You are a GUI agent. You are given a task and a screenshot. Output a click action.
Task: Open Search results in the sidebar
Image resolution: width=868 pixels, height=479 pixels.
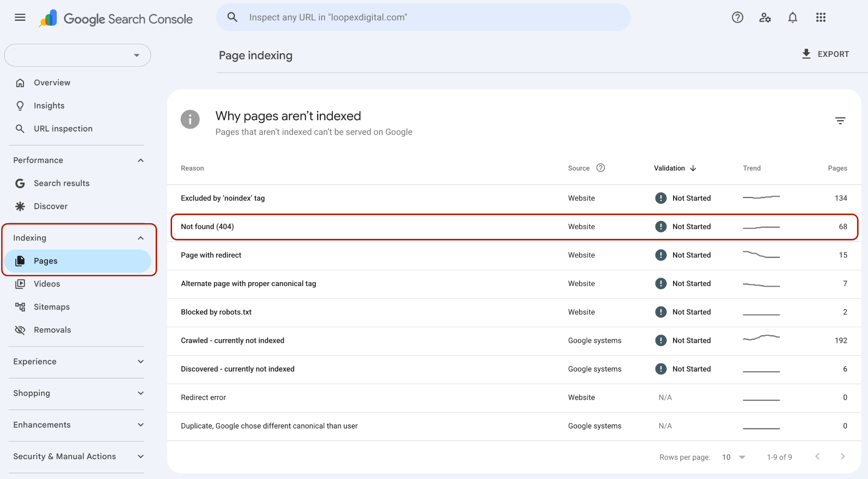pyautogui.click(x=78, y=183)
